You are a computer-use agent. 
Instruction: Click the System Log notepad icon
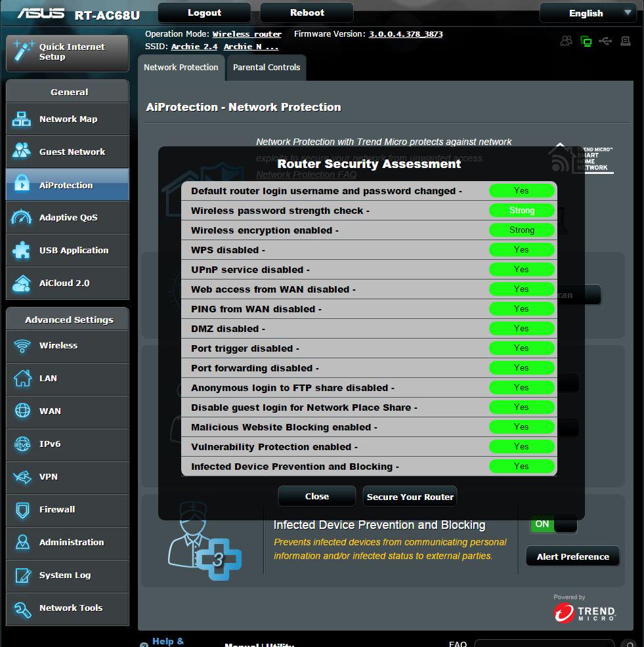click(22, 575)
